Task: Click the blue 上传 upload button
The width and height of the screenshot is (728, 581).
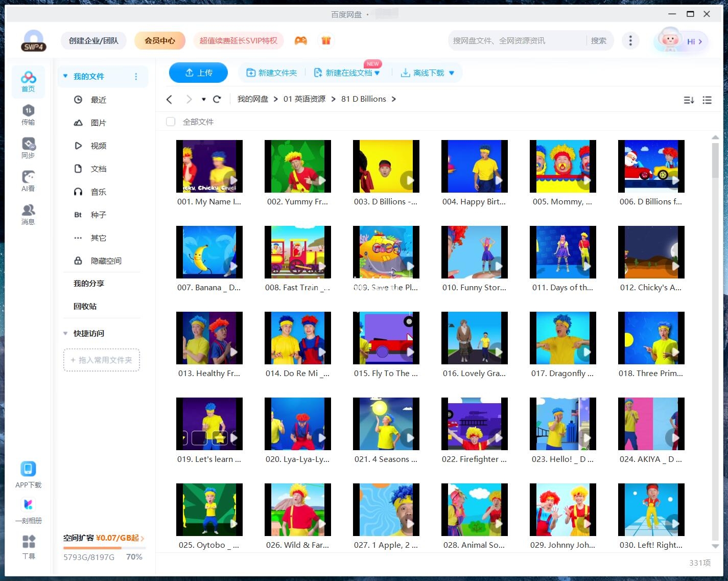Action: tap(198, 73)
